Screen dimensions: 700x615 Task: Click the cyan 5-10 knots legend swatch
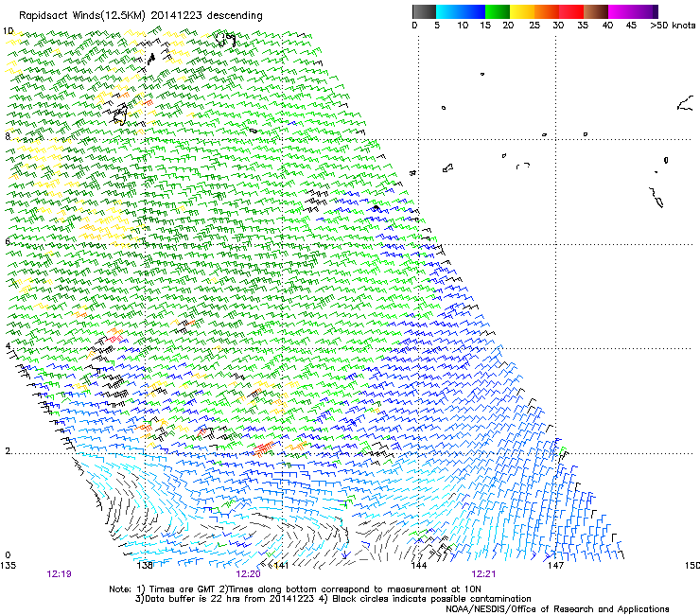[448, 12]
